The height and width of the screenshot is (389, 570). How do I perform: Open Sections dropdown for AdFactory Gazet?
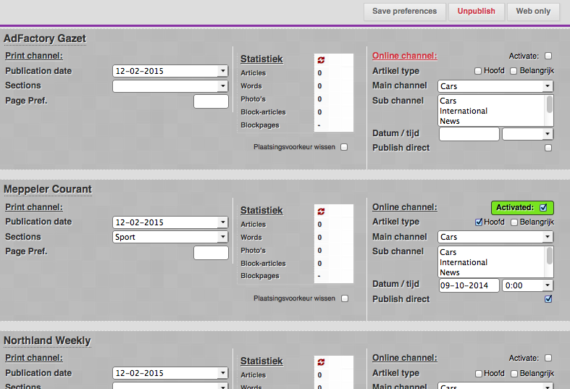point(170,86)
